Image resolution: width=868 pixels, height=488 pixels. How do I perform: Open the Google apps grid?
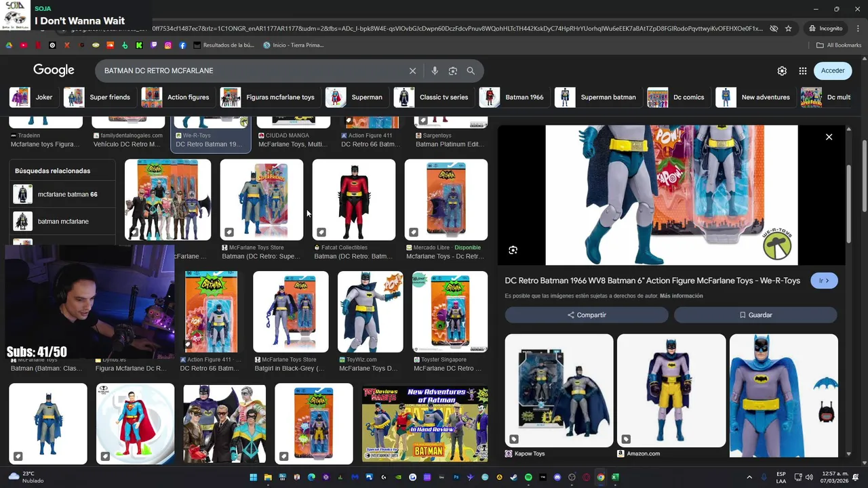click(803, 70)
